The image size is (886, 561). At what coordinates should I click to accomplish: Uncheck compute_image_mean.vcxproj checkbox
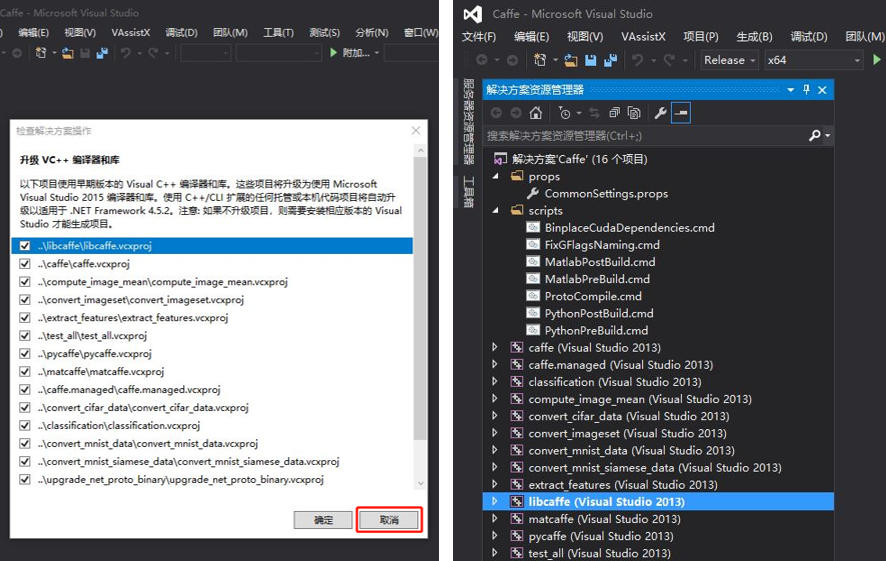click(24, 281)
